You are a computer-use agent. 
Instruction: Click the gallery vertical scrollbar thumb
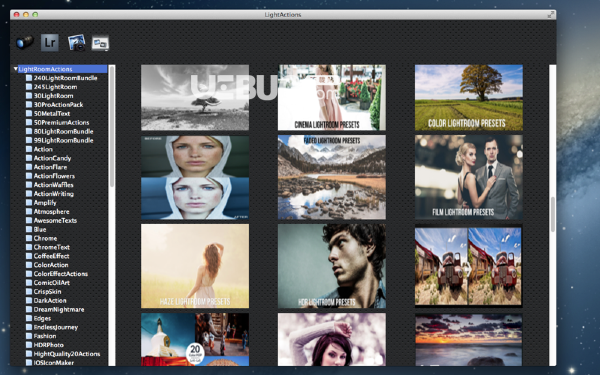[x=553, y=214]
